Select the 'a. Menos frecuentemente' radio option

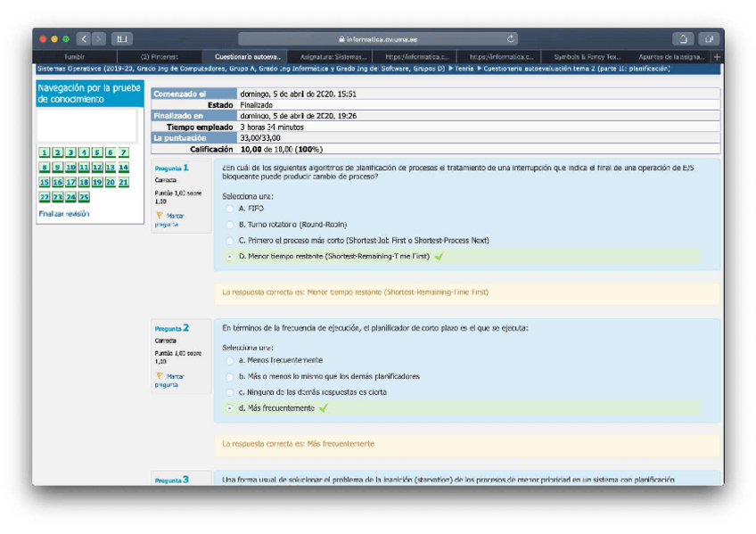[230, 360]
